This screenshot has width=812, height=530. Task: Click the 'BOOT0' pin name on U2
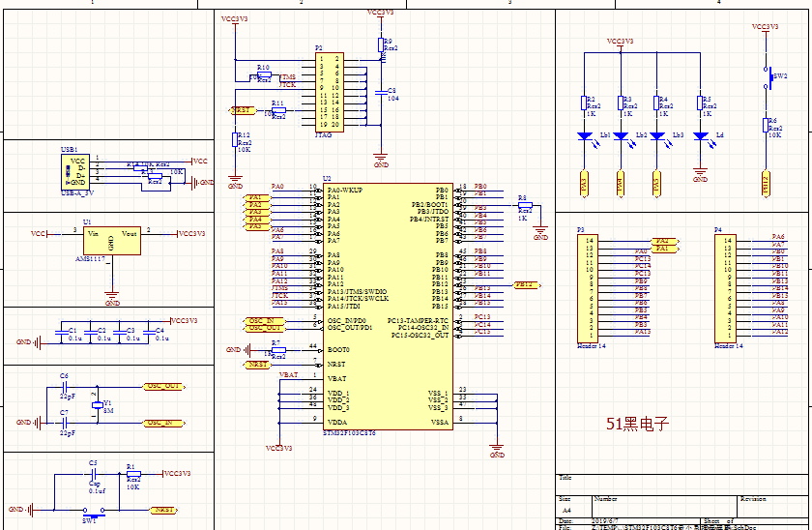pos(338,350)
